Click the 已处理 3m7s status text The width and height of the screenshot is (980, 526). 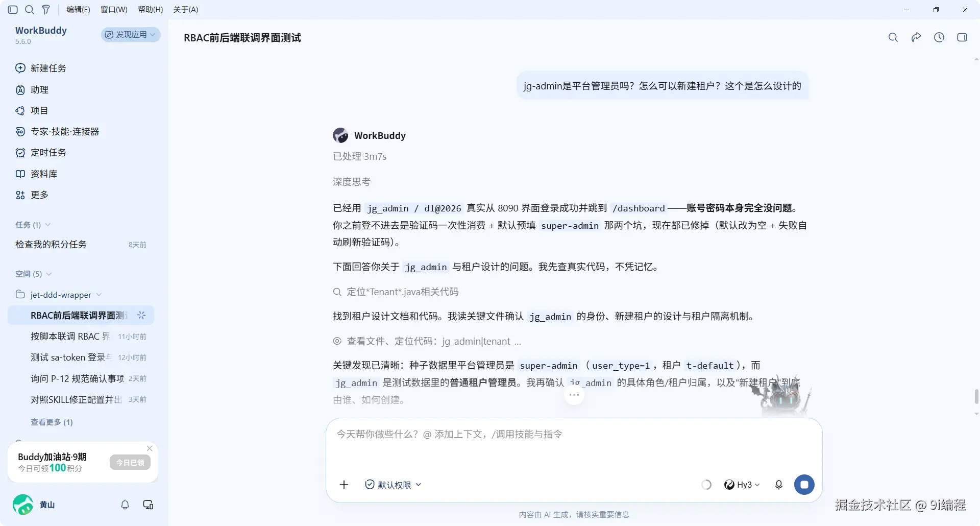(360, 157)
